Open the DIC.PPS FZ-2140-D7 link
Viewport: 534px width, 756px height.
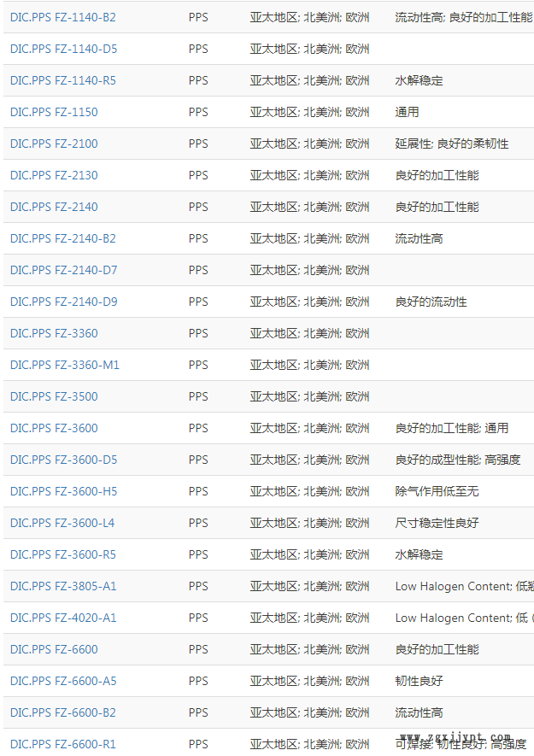point(64,270)
